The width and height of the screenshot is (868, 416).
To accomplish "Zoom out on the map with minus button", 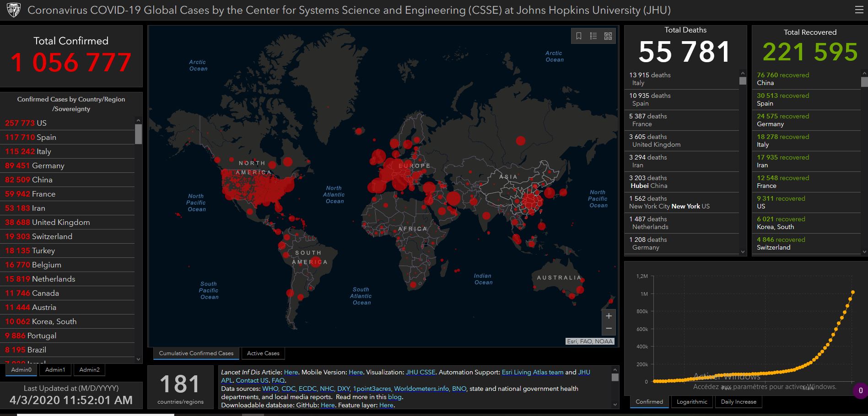I will 609,329.
